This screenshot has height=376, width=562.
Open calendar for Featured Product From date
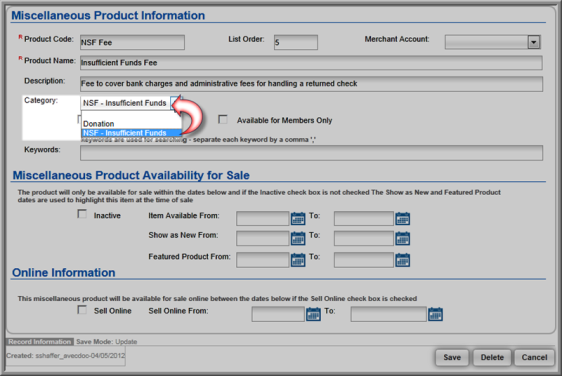298,260
